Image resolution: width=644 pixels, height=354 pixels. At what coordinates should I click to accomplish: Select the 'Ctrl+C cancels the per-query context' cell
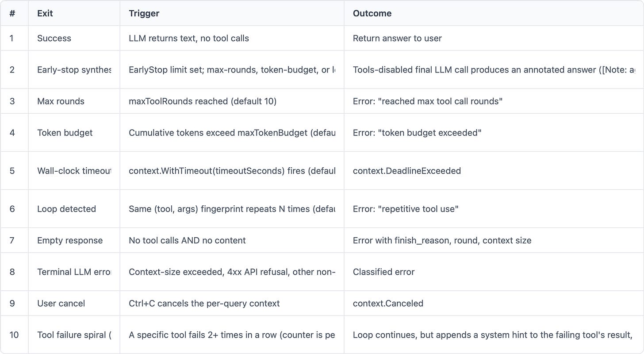(232, 303)
